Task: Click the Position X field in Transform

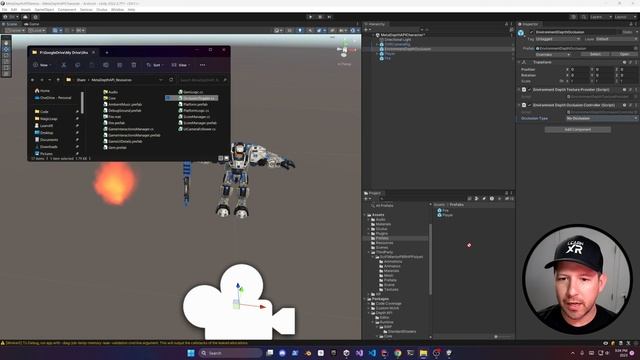Action: pos(579,70)
